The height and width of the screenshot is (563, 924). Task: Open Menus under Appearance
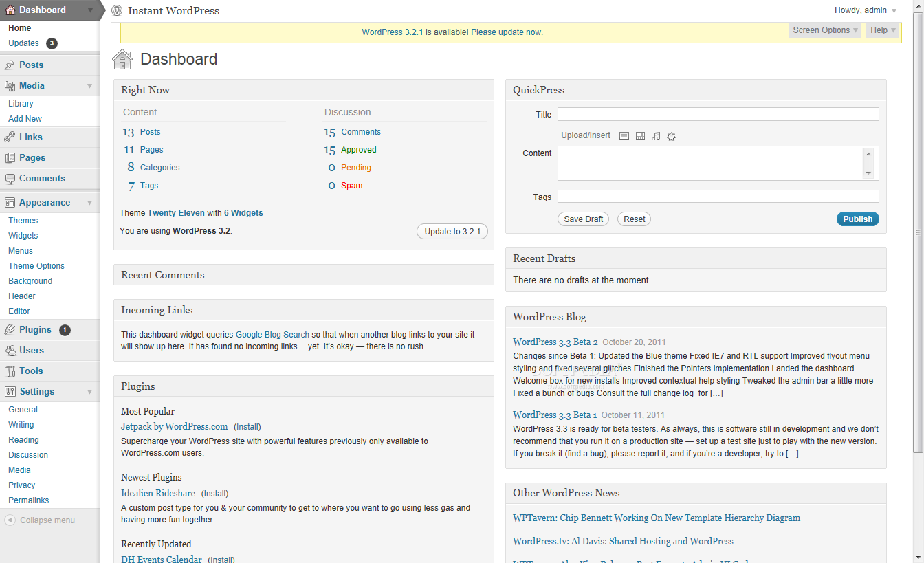click(x=21, y=251)
